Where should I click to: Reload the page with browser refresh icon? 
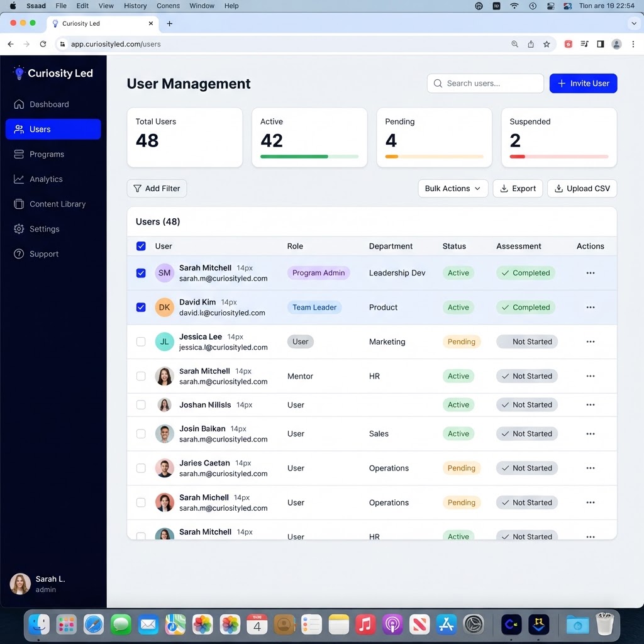[x=43, y=44]
